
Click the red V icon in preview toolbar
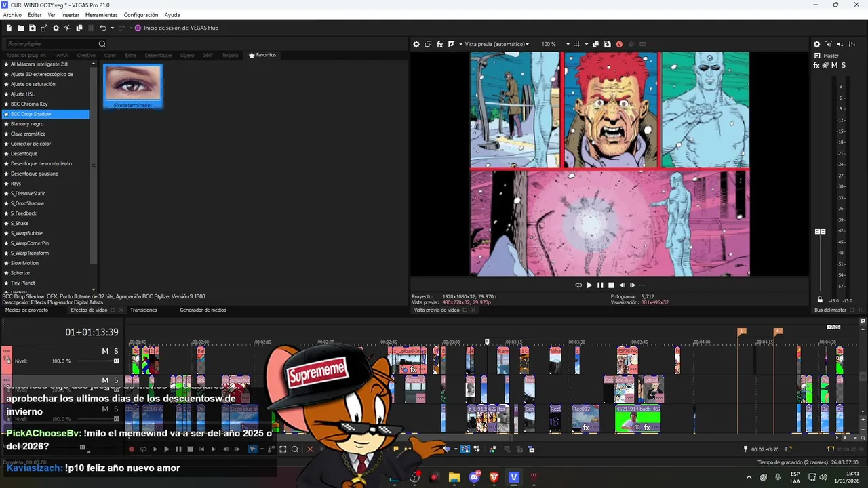[619, 44]
